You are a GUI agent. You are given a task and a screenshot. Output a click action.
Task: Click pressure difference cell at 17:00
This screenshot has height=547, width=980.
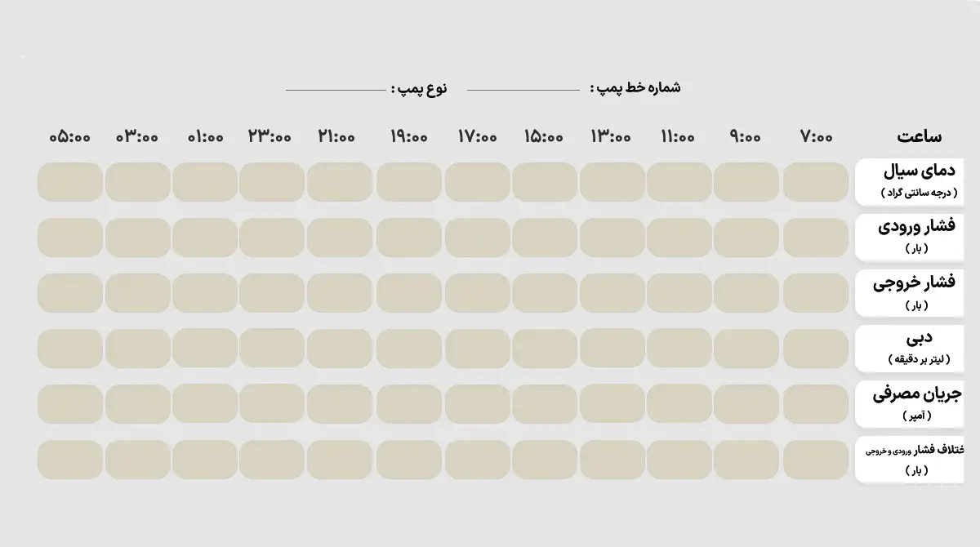click(x=478, y=460)
